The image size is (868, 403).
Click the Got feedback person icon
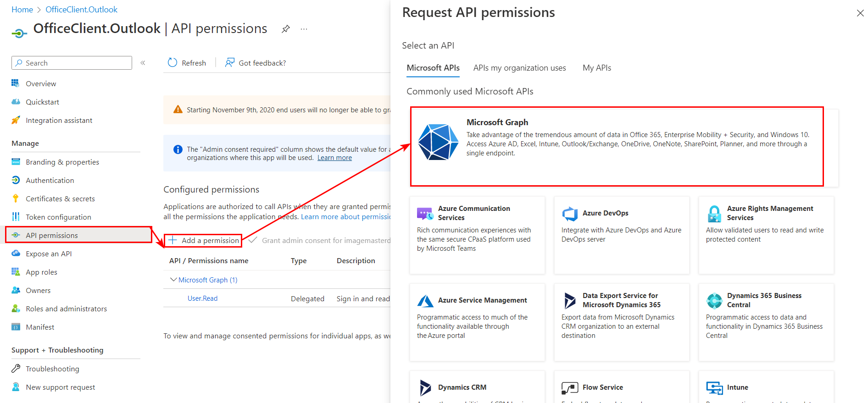[230, 63]
